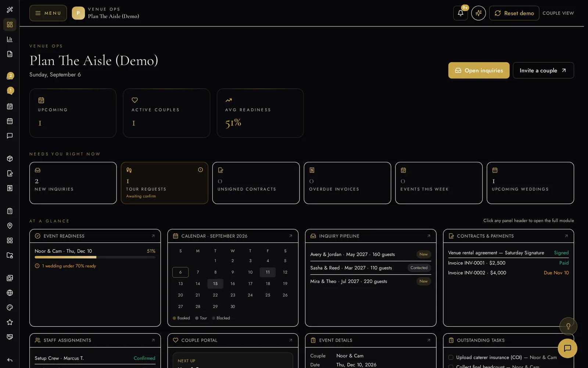
Task: Select September 15 on calendar
Action: coord(215,284)
